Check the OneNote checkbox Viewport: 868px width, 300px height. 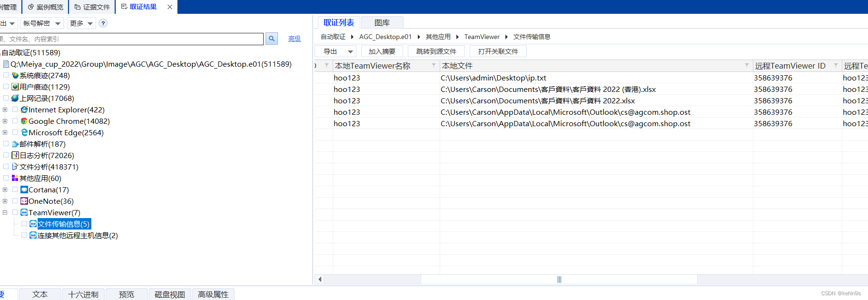click(x=15, y=201)
